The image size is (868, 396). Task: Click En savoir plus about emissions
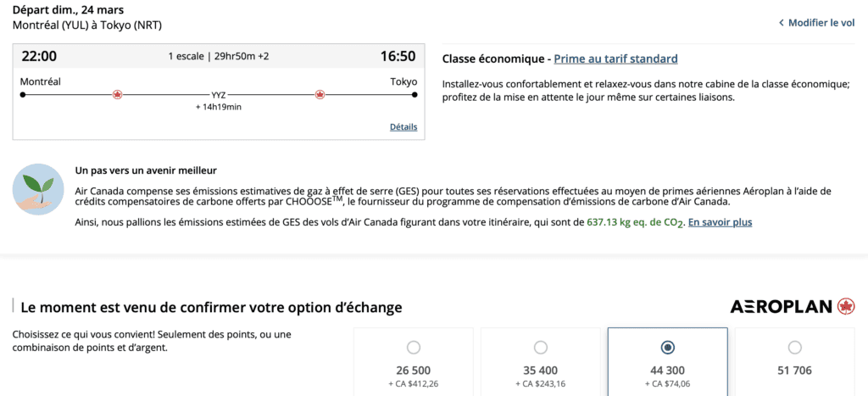pos(720,222)
